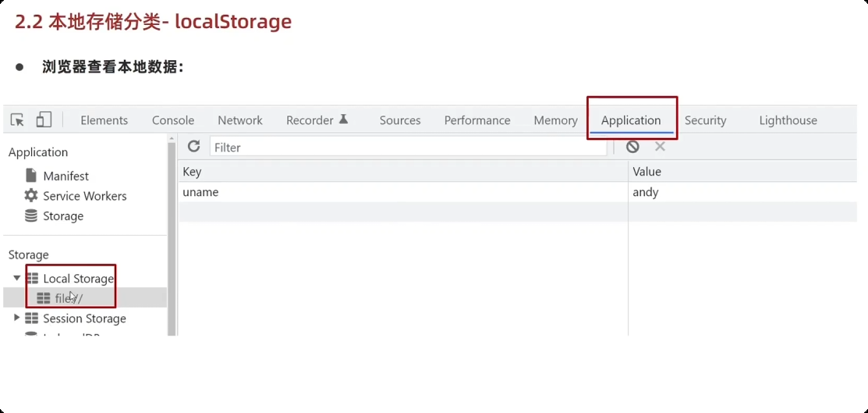Screen dimensions: 868x413
Task: Click the Service Workers gear icon
Action: [x=31, y=196]
